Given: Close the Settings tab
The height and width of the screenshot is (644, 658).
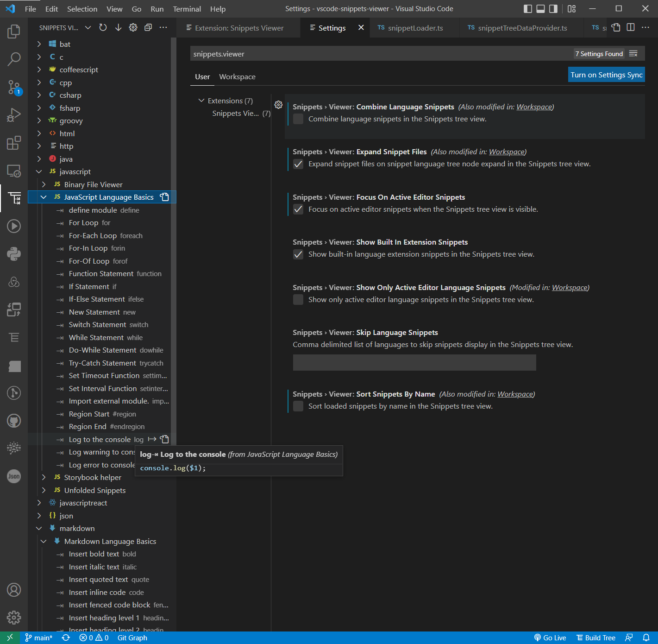Looking at the screenshot, I should [361, 28].
